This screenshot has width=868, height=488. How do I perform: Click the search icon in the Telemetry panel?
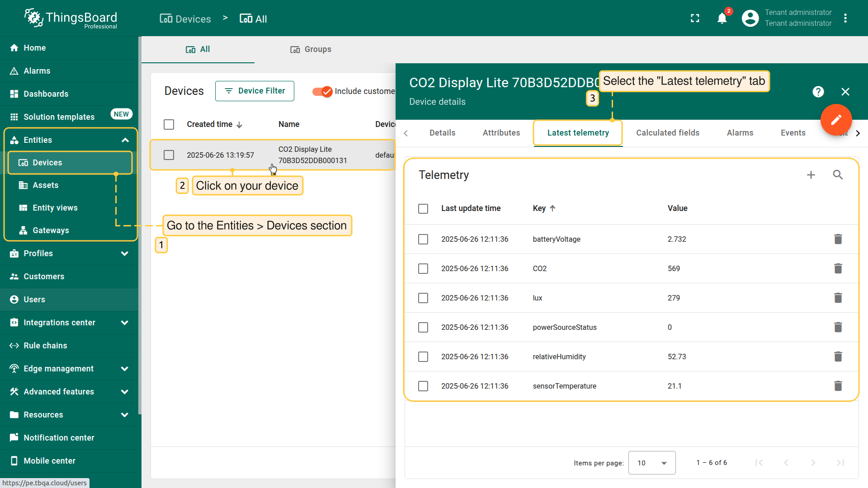[838, 174]
